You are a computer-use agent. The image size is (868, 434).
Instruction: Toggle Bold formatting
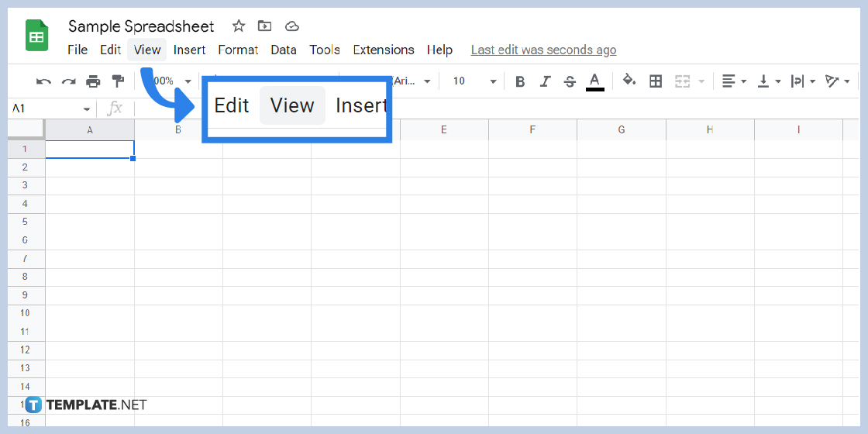(520, 81)
